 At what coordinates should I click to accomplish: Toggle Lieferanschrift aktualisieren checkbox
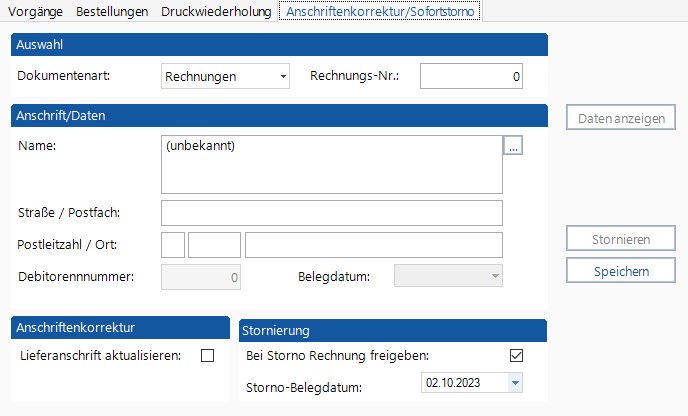tap(208, 355)
